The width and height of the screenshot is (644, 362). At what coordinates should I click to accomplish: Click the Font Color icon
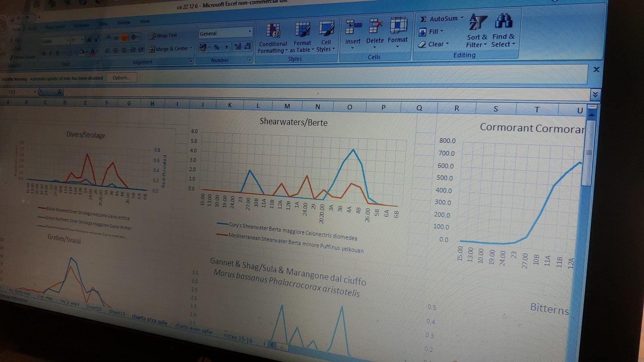tap(93, 51)
